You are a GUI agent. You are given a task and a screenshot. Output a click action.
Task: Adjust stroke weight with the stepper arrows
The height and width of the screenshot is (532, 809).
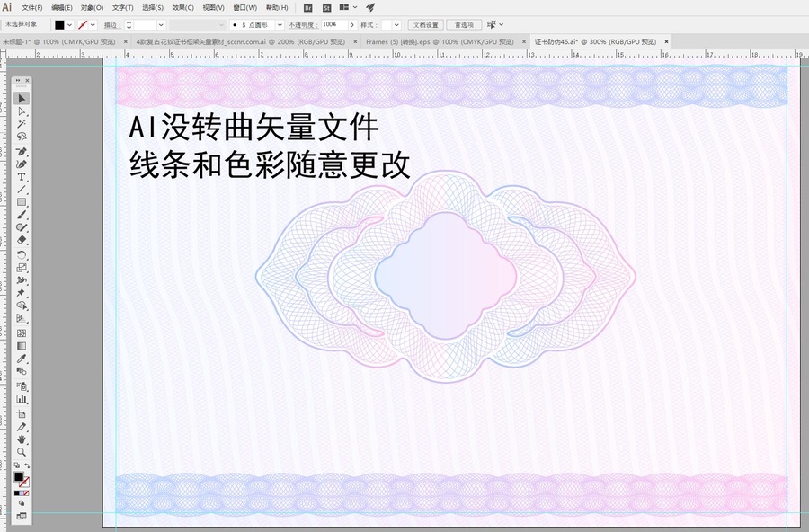point(129,25)
